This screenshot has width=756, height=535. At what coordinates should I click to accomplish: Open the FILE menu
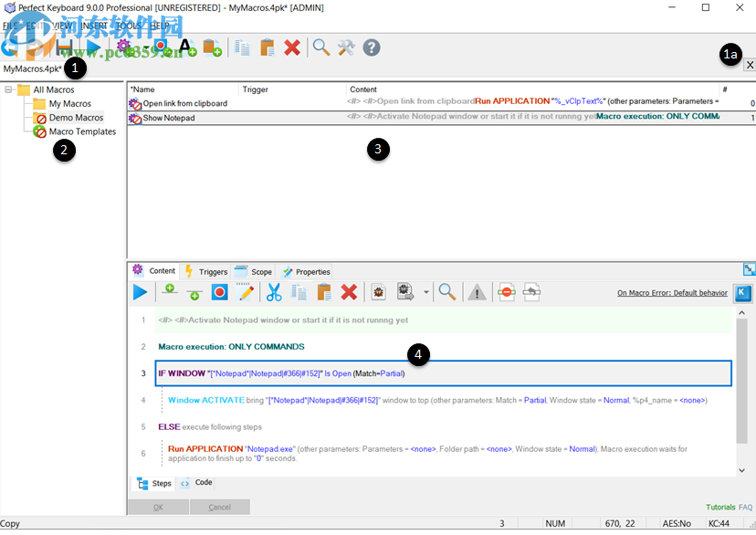click(10, 26)
